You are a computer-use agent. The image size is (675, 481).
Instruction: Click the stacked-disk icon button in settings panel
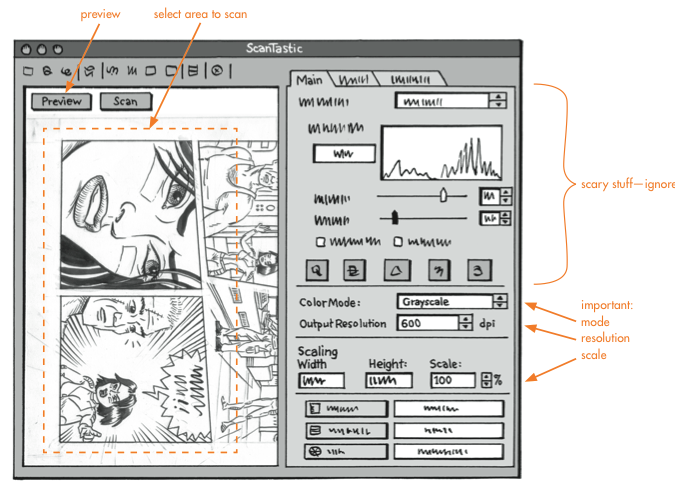coord(347,431)
